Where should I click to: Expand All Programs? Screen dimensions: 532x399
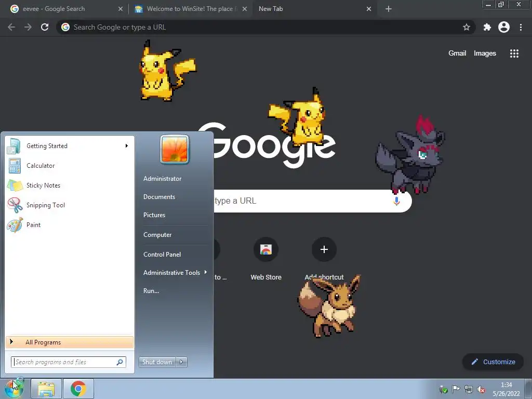tap(70, 342)
